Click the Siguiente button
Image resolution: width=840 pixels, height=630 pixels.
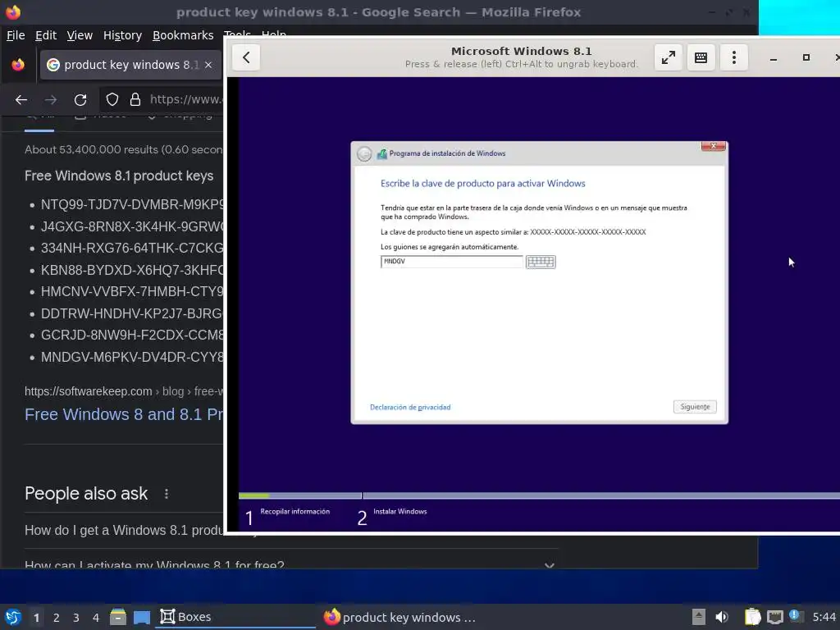click(x=695, y=407)
